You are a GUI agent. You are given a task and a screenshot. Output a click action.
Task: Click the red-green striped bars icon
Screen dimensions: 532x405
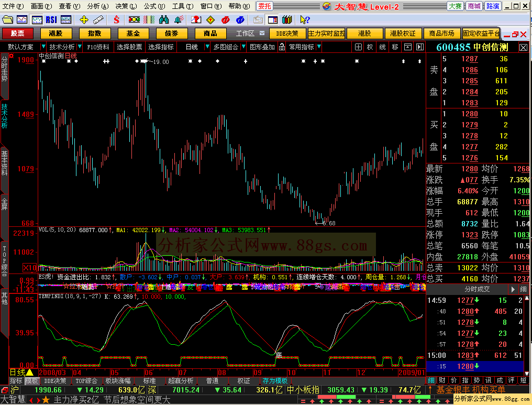[x=149, y=20]
